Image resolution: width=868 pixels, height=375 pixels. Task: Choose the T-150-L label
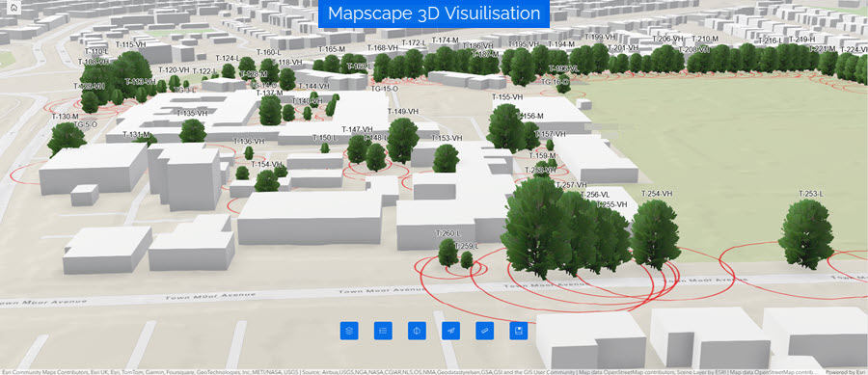point(325,138)
